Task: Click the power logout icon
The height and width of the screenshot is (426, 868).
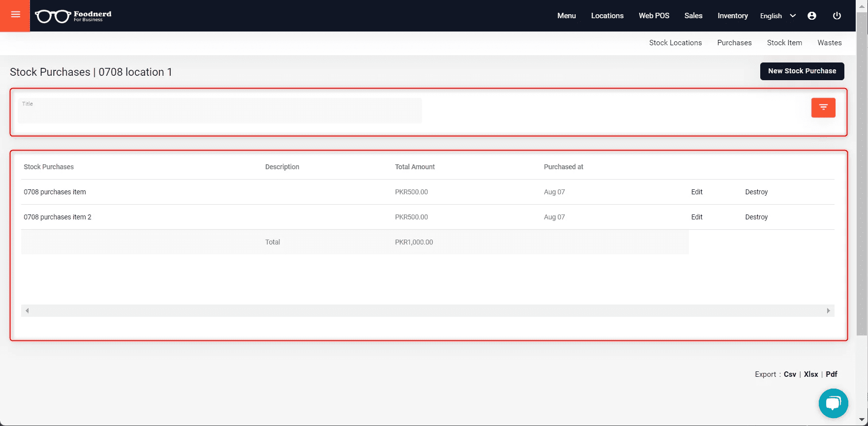Action: (x=837, y=16)
